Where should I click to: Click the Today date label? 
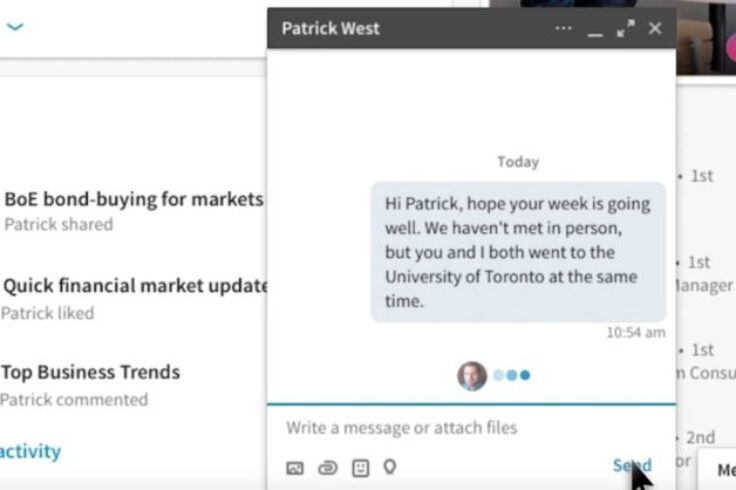click(518, 161)
